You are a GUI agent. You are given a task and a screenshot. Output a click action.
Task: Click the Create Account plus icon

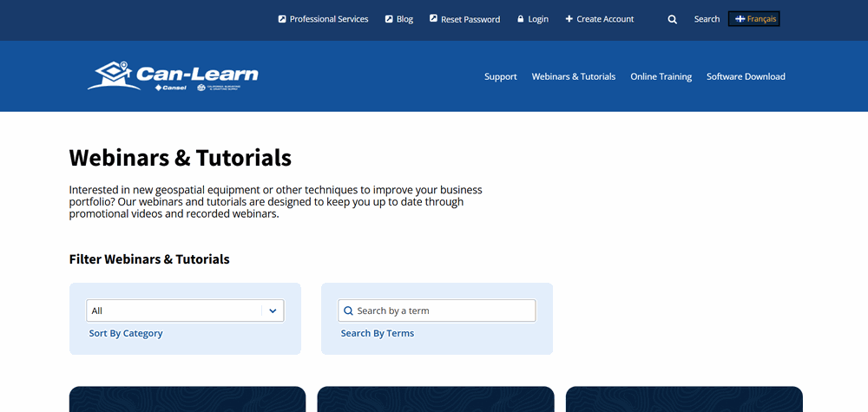tap(569, 19)
